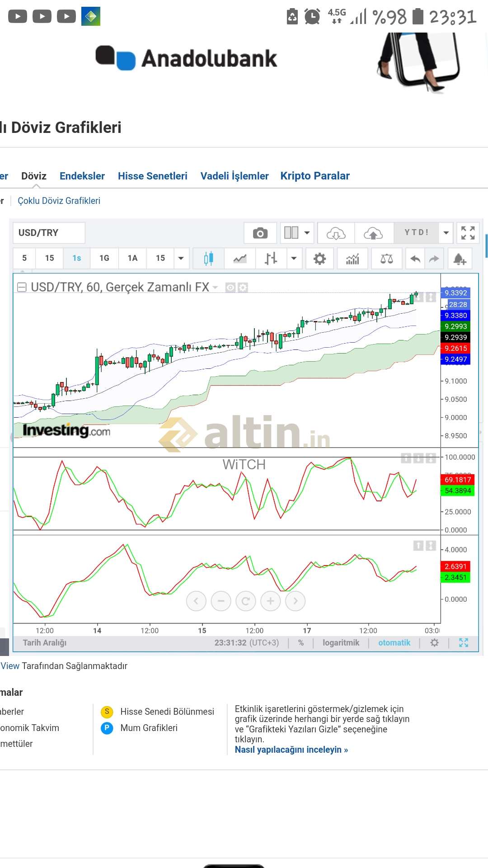Viewport: 488px width, 868px height.
Task: Open the Çoklu Döviz Grafikleri link
Action: (59, 201)
